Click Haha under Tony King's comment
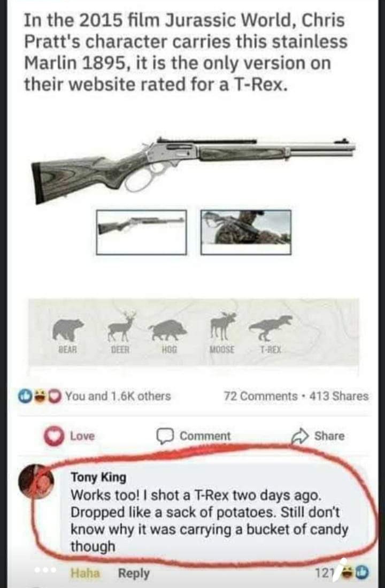The height and width of the screenshot is (588, 385). [x=86, y=573]
